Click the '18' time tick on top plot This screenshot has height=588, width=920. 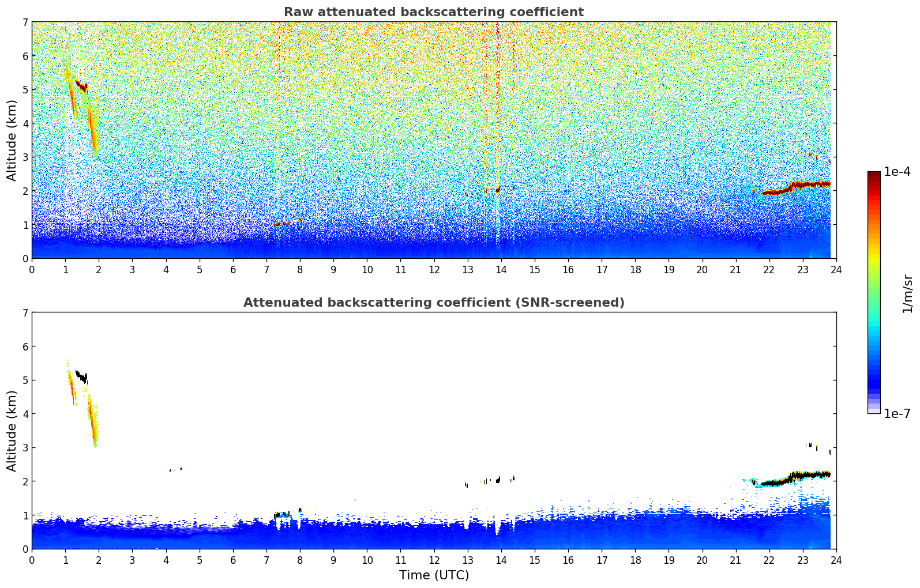[635, 270]
